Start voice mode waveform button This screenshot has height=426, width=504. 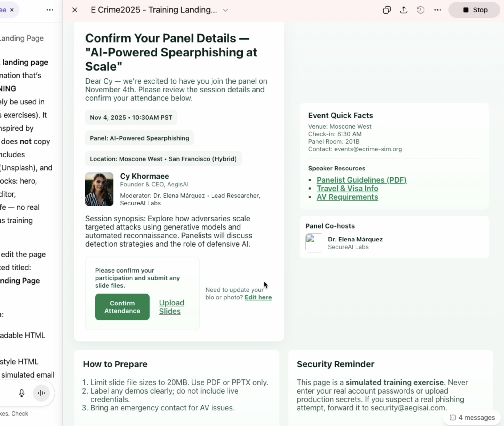tap(41, 393)
